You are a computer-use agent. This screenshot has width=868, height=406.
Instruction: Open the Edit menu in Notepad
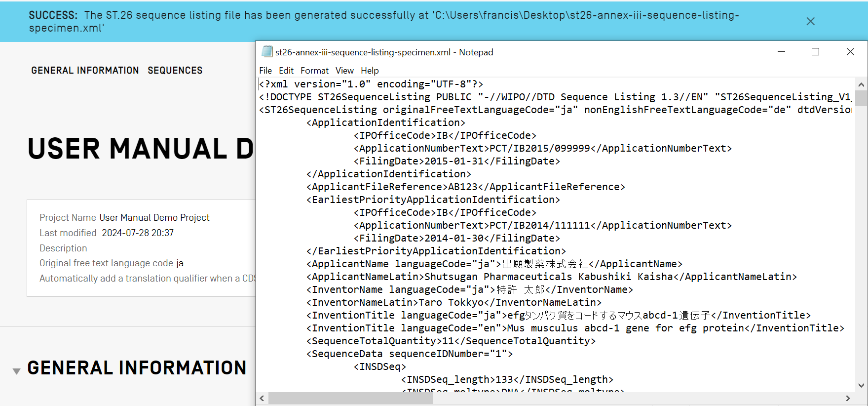[x=286, y=71]
